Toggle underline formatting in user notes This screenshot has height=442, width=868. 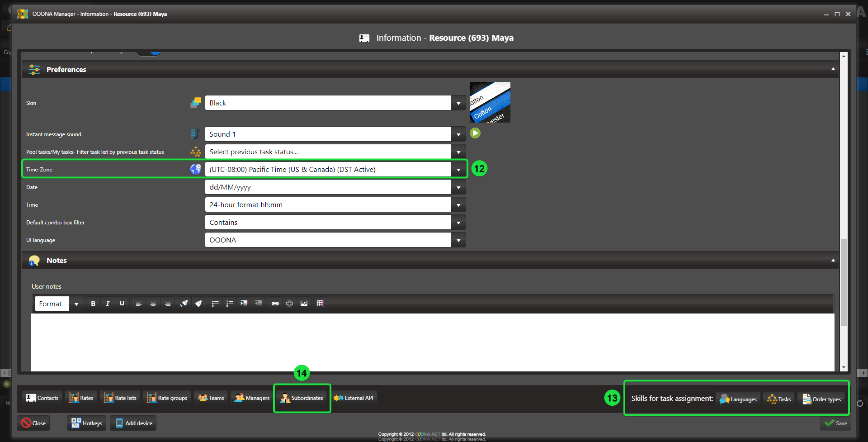click(122, 304)
